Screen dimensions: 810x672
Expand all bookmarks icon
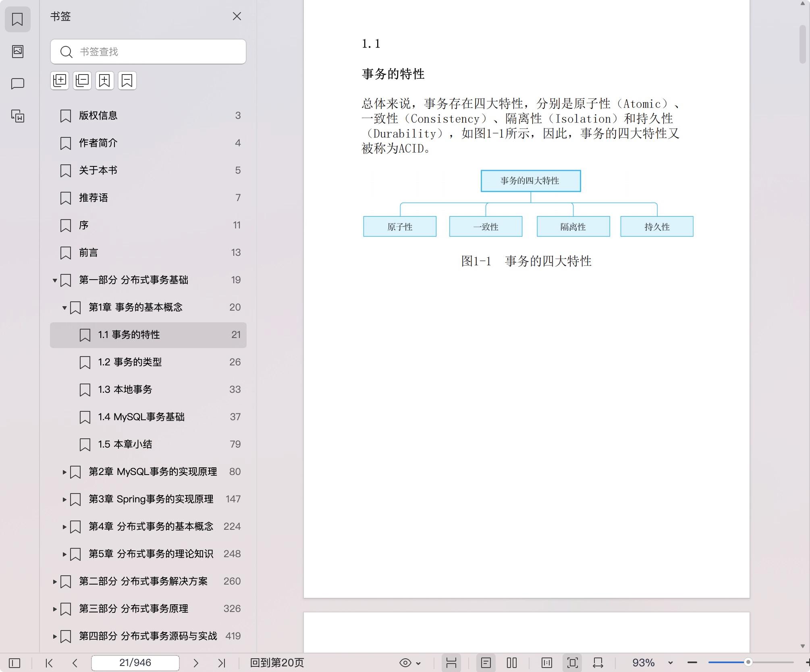[60, 81]
